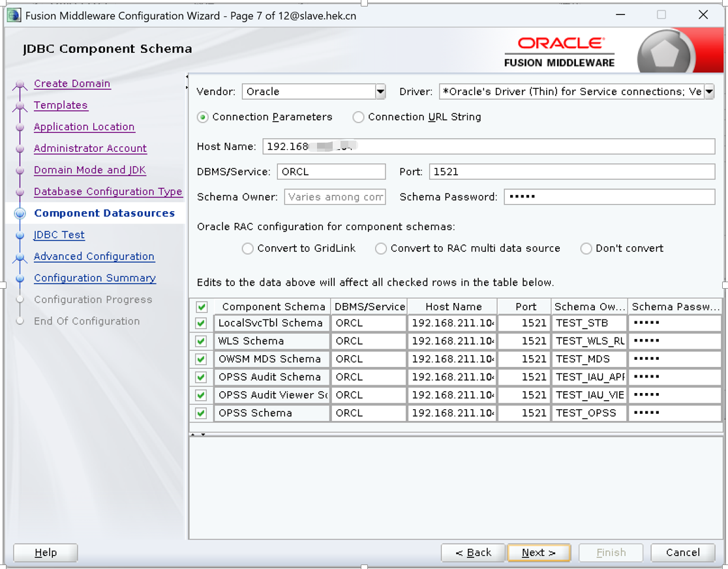Open Application Location step
Screen dimensions: 728x569
click(84, 126)
